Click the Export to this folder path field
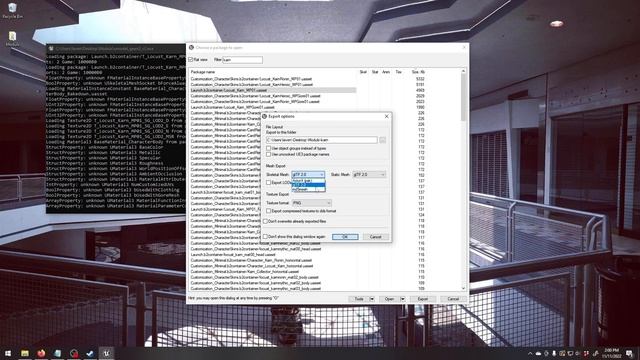Screen dimensions: 640x360 (x=322, y=140)
